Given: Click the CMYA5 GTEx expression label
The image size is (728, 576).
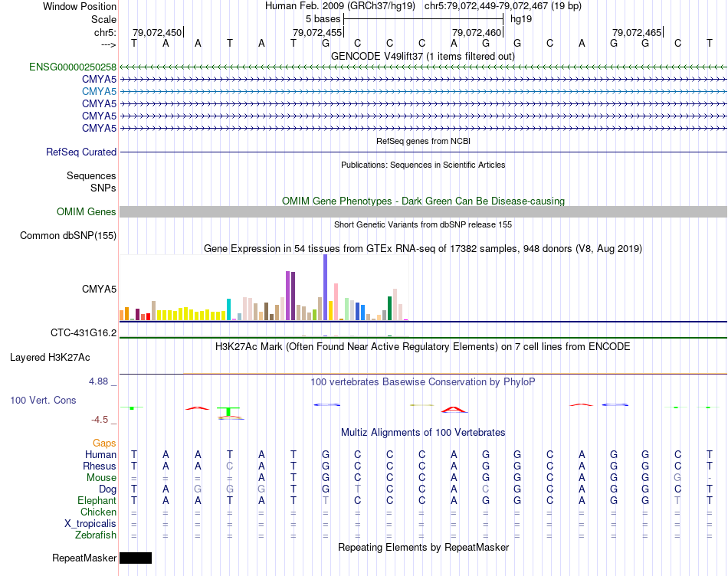Looking at the screenshot, I should [99, 290].
